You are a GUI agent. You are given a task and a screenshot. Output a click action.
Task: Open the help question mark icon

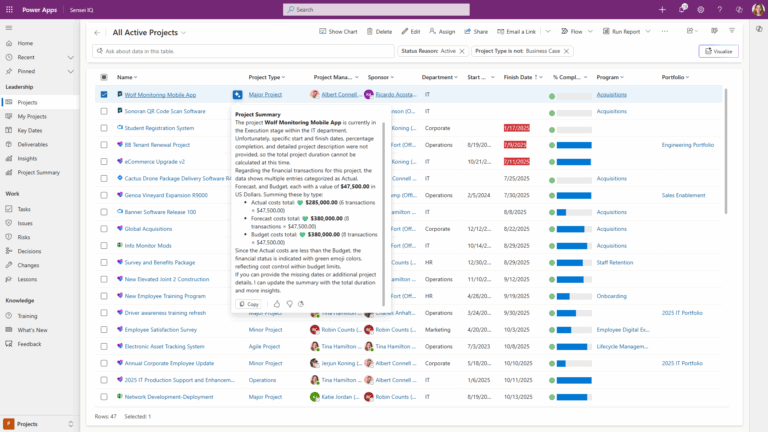[720, 9]
